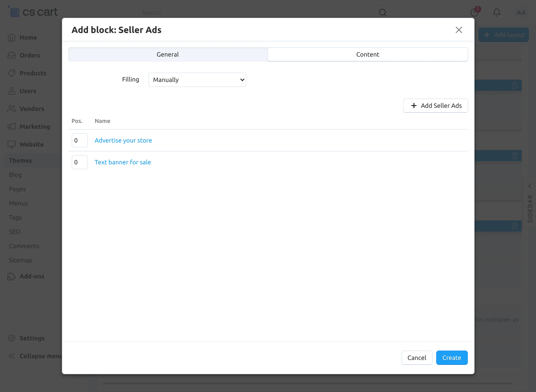Viewport: 536px width, 392px height.
Task: Focus position field for Advertise your store
Action: [80, 141]
